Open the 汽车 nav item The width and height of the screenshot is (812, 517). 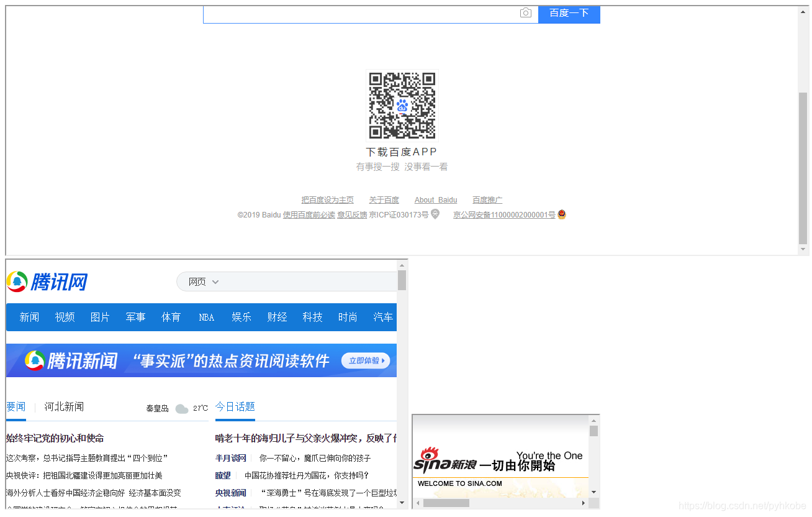tap(383, 318)
